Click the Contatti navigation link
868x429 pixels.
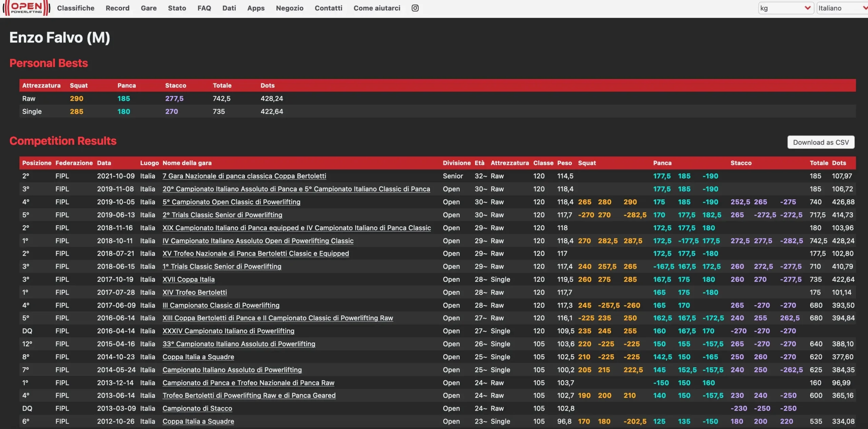[328, 8]
